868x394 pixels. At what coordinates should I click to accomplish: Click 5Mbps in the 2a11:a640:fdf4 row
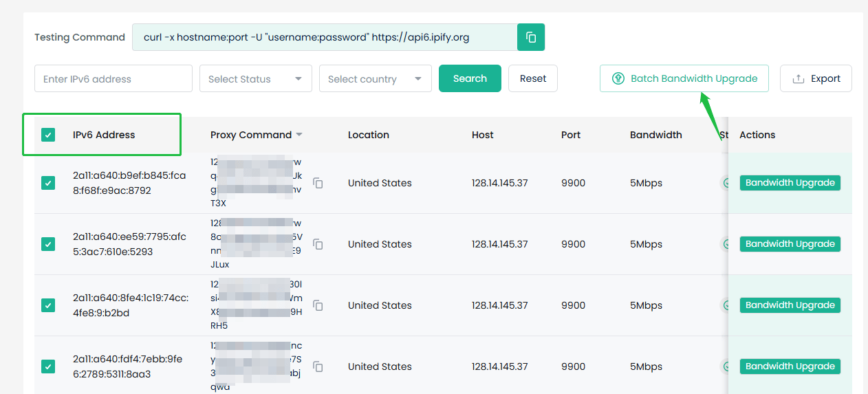tap(646, 366)
